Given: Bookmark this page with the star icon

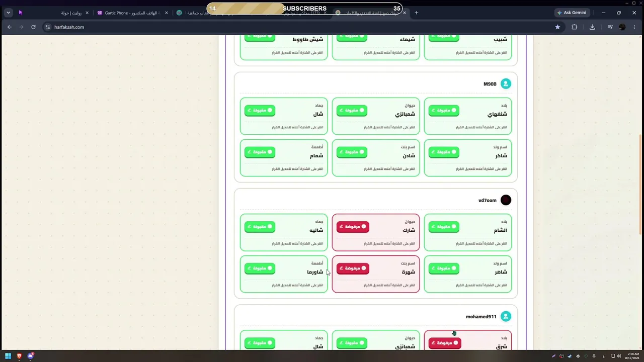Looking at the screenshot, I should pyautogui.click(x=557, y=27).
